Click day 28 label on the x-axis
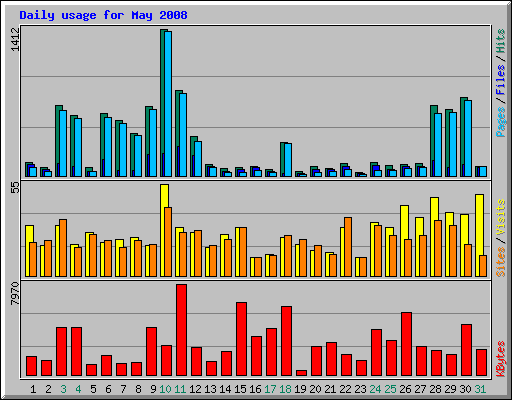The height and width of the screenshot is (400, 512). (435, 389)
